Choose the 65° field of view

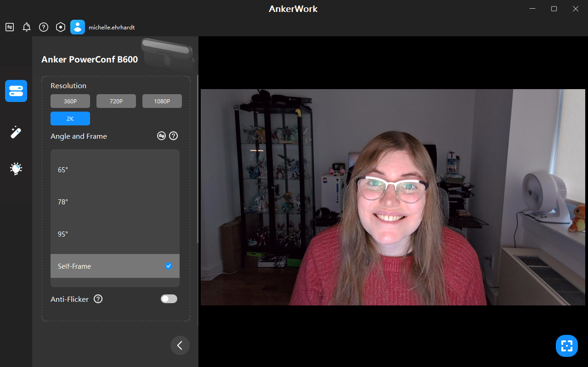[x=115, y=170]
